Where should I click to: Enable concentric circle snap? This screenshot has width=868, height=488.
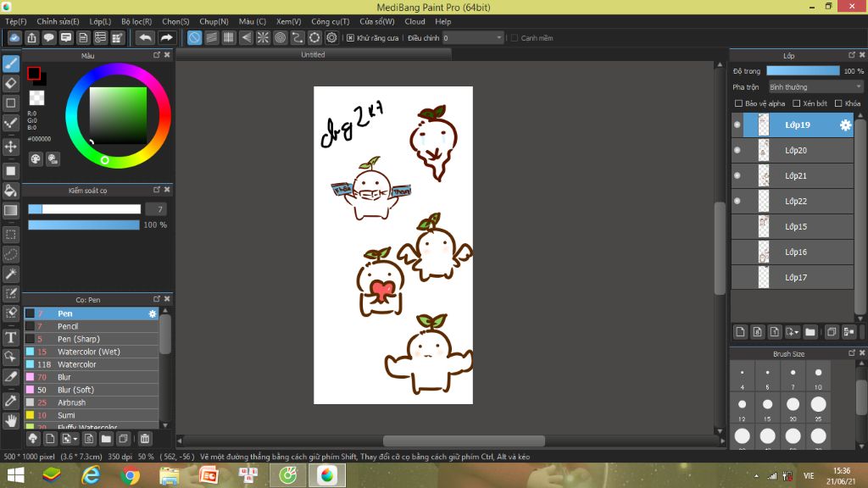click(280, 37)
